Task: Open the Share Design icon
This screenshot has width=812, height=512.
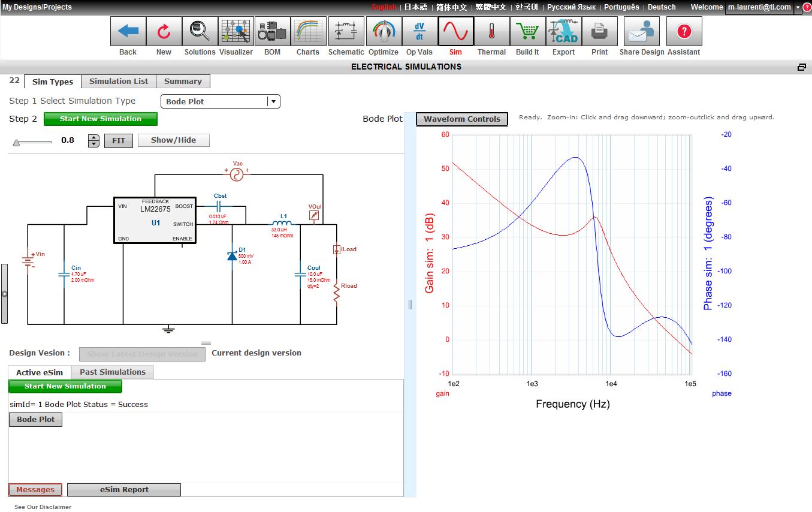Action: pyautogui.click(x=641, y=31)
